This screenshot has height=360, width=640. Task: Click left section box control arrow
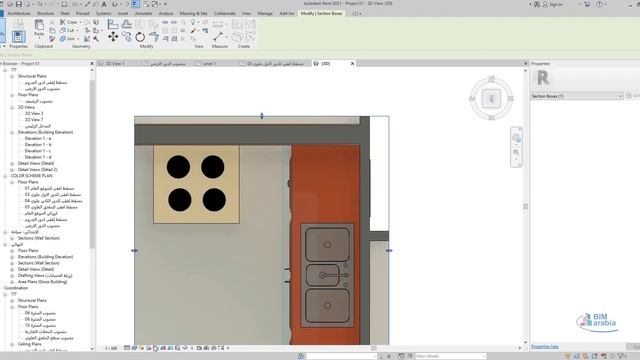(134, 250)
